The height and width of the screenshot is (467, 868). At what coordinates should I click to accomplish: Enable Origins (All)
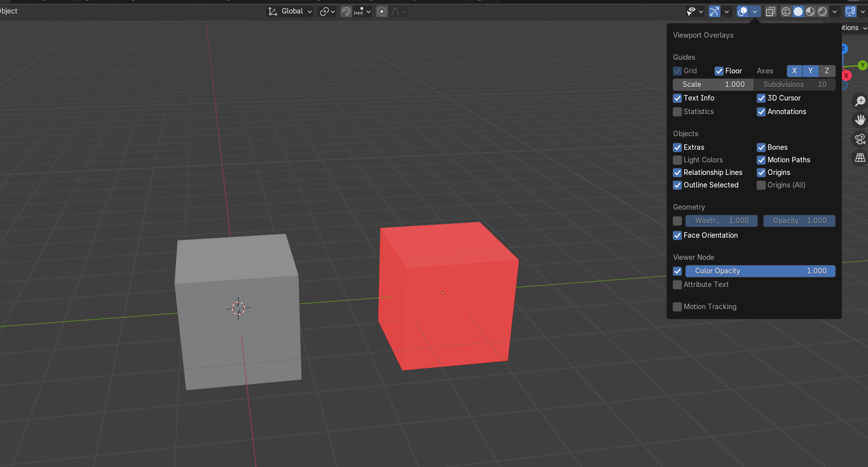coord(761,185)
